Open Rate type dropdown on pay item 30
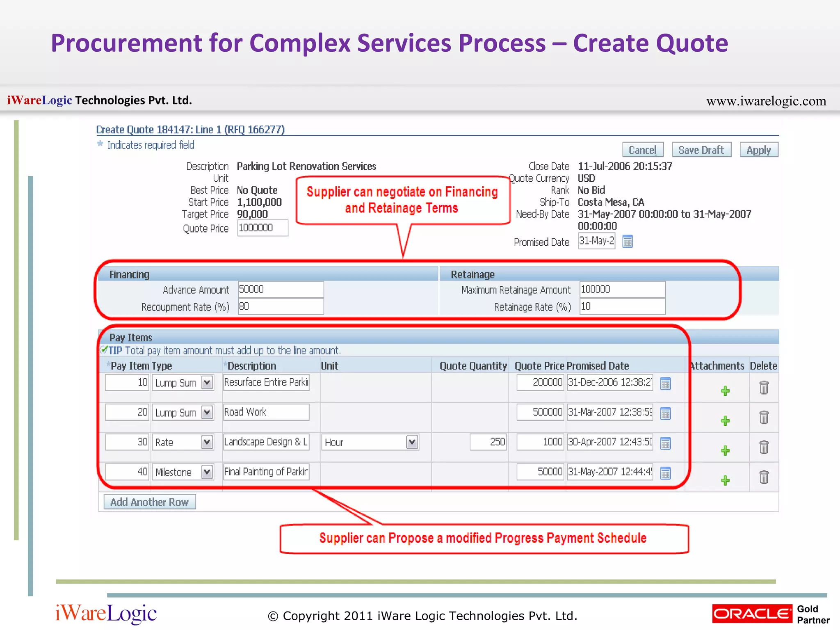The height and width of the screenshot is (630, 840). [x=207, y=442]
